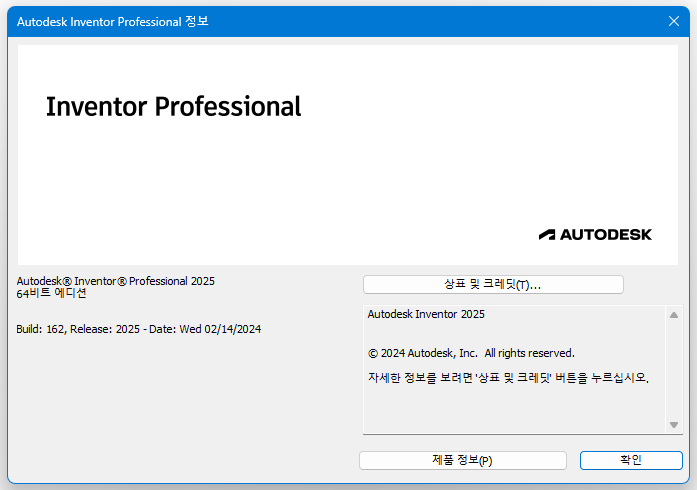Click the '자세한 정보를 보려면' instruction line

509,378
